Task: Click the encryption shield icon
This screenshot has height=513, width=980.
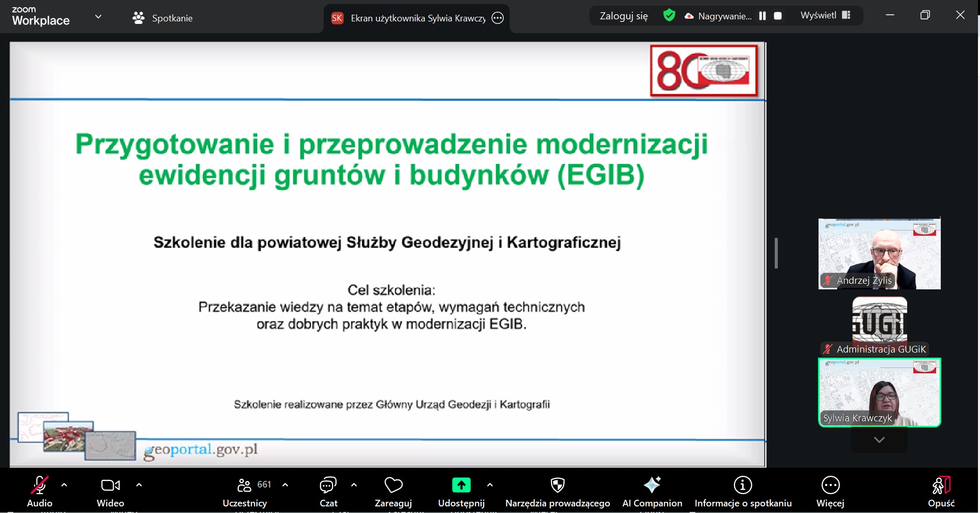Action: 669,15
